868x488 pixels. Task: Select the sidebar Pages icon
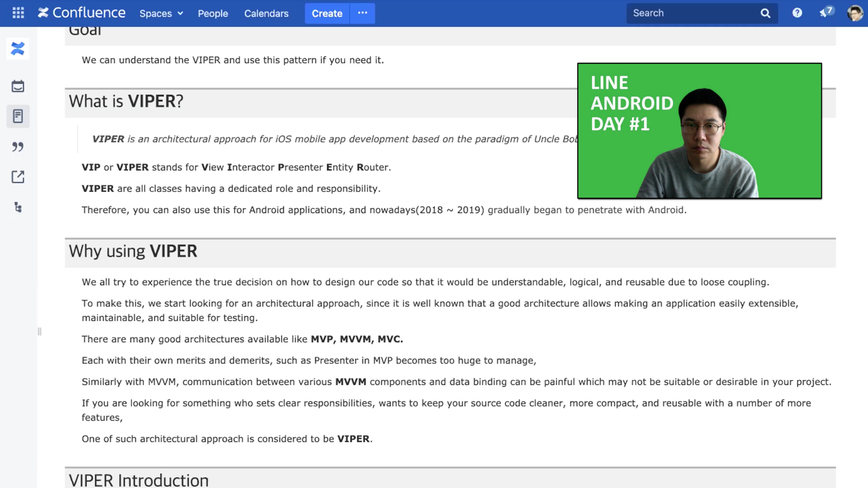[x=18, y=116]
